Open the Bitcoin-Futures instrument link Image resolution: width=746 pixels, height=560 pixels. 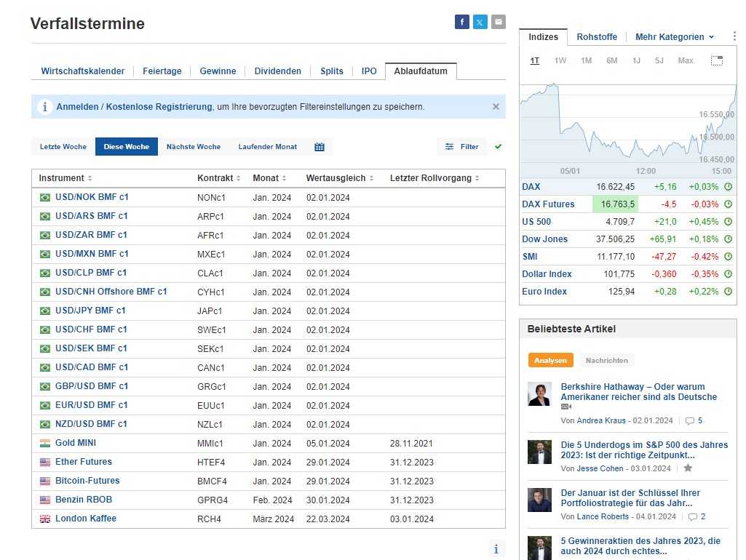87,481
